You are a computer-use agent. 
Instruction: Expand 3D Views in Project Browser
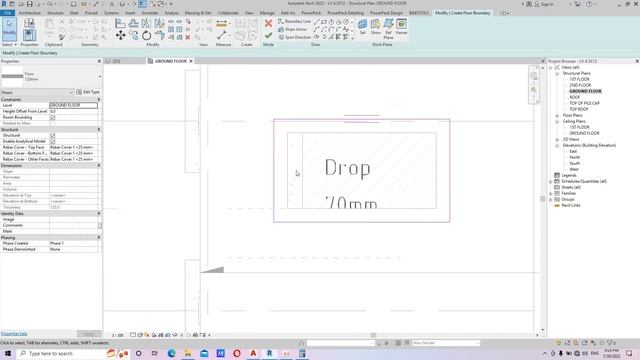click(557, 140)
